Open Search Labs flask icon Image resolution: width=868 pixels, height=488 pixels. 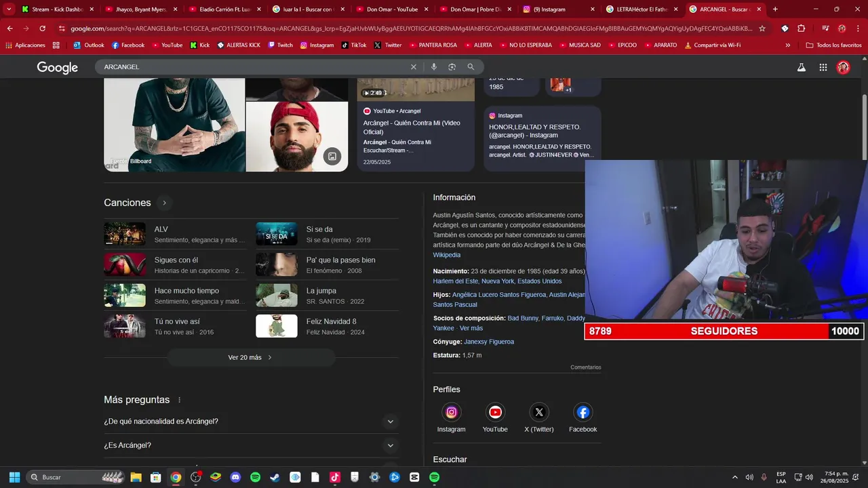802,67
